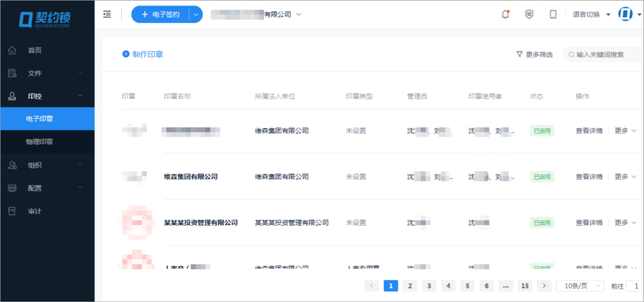Click current page 1 in pagination
644x302 pixels.
[x=391, y=285]
